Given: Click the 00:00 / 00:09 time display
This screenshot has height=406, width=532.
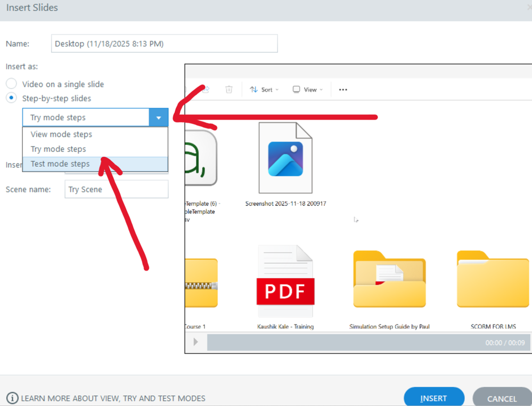Looking at the screenshot, I should (505, 343).
